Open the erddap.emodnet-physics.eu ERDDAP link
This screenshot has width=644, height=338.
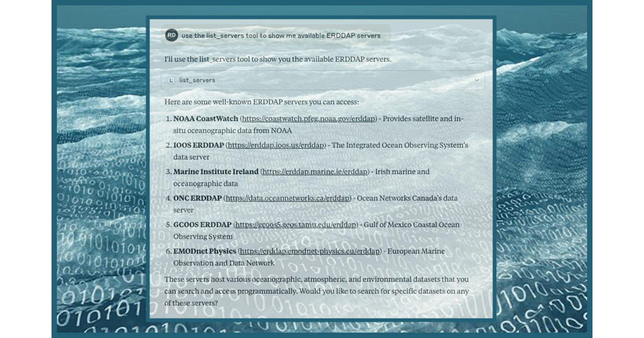[x=310, y=251]
